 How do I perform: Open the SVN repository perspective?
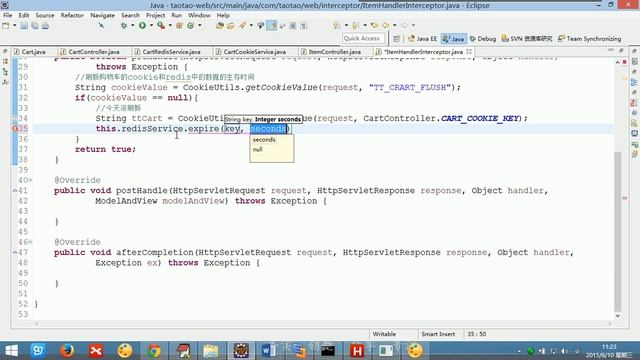pos(527,39)
